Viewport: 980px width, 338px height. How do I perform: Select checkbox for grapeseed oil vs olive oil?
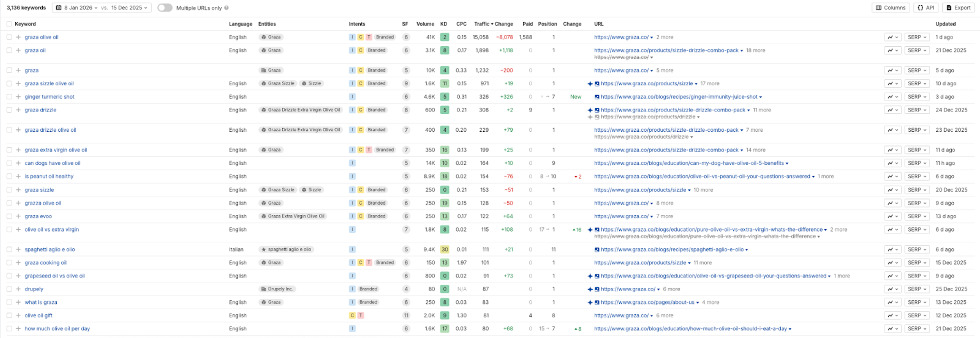click(x=9, y=276)
